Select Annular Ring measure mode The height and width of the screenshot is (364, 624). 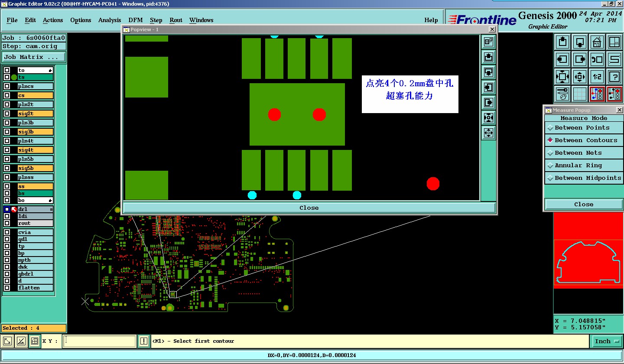584,166
